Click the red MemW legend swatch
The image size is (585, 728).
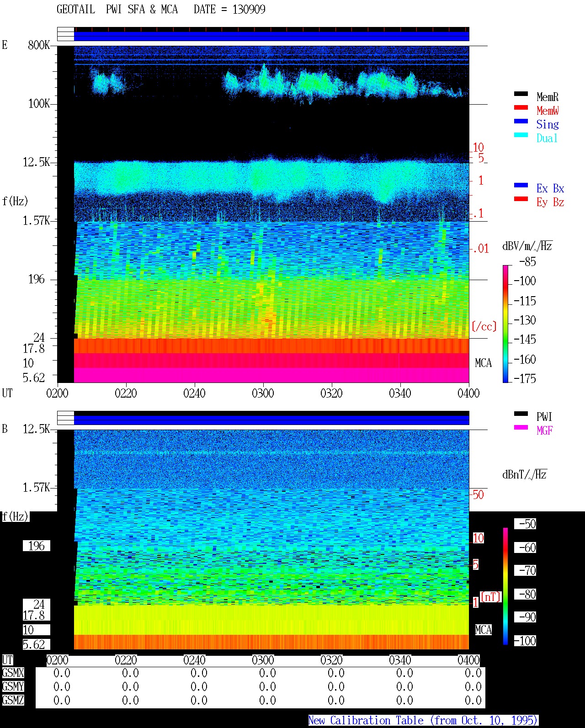pos(521,107)
